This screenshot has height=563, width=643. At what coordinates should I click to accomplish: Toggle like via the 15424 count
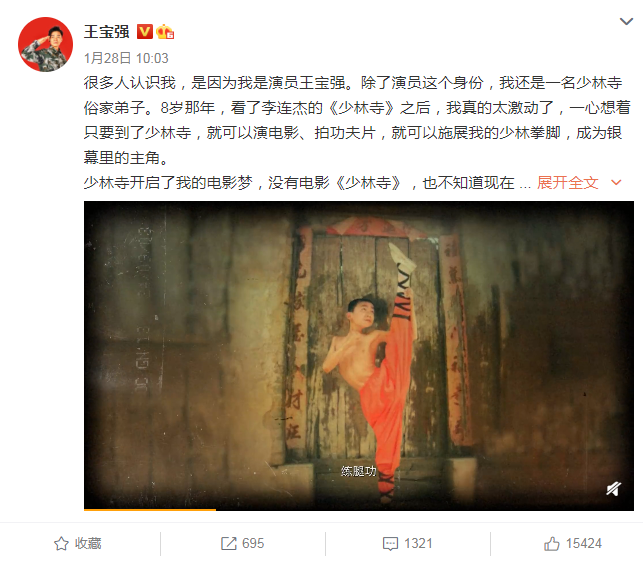click(584, 544)
